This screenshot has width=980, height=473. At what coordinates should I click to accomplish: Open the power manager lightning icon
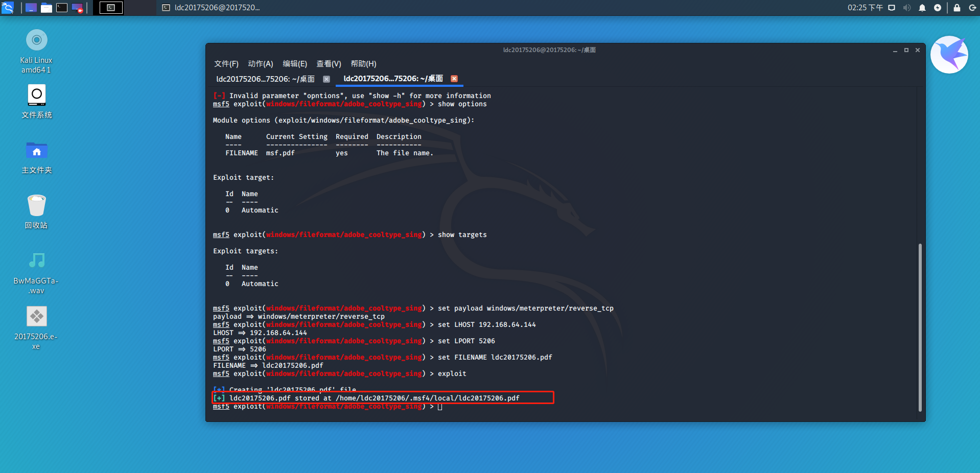[x=938, y=8]
